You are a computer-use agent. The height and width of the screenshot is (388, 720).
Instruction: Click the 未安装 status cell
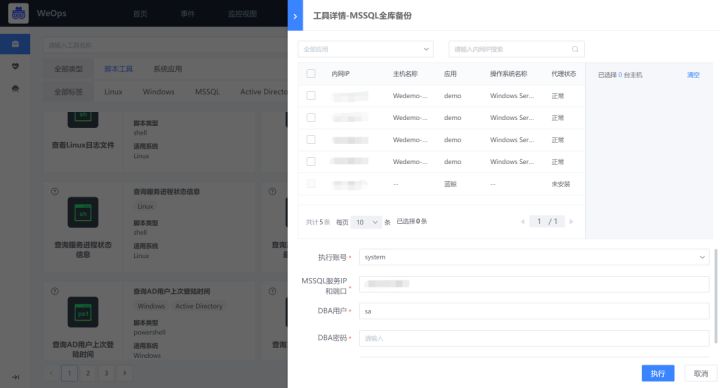(560, 184)
